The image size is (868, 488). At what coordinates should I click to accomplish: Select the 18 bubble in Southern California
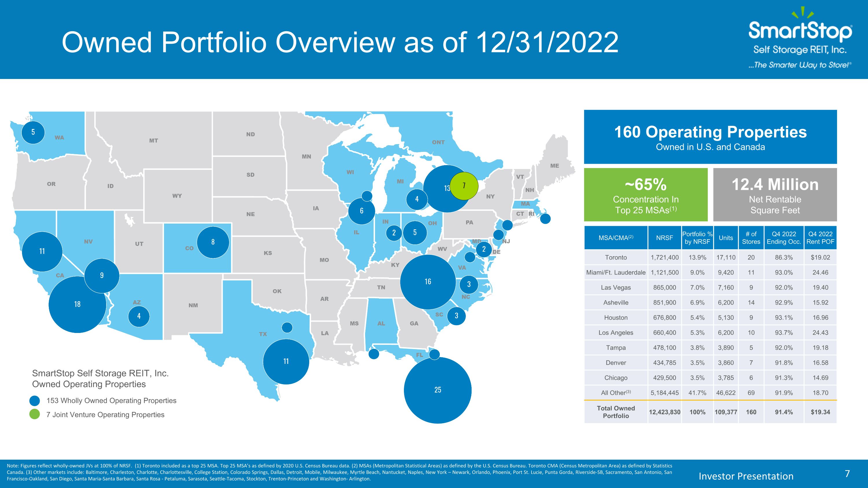[78, 304]
